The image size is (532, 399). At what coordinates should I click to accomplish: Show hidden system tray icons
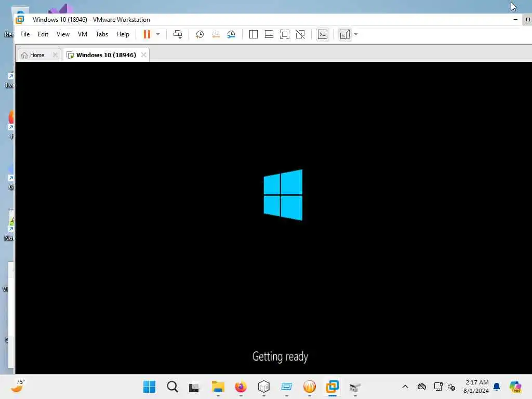click(405, 387)
